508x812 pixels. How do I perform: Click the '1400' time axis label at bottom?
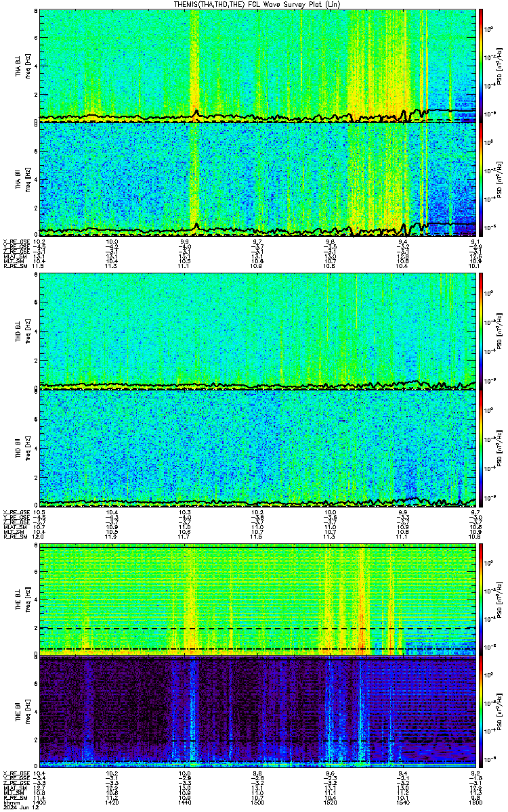39,803
